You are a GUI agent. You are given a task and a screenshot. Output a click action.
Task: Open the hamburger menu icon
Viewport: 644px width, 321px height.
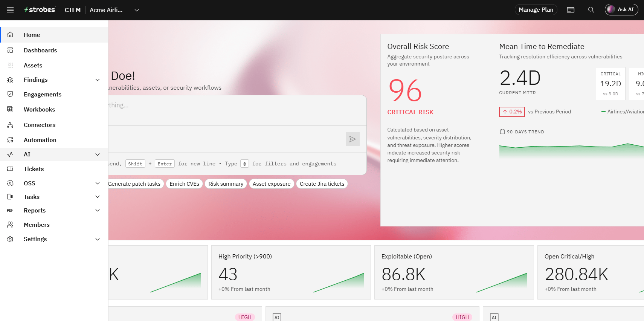10,10
